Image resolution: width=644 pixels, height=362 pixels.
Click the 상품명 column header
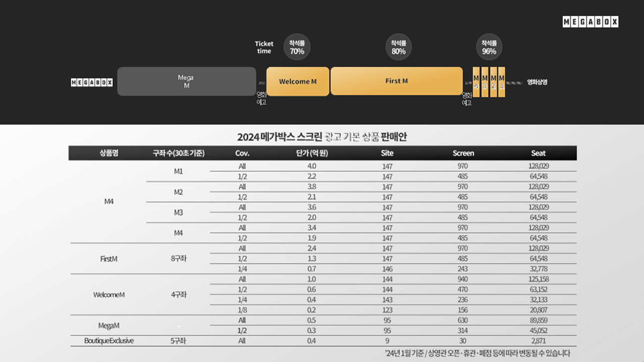(x=108, y=153)
